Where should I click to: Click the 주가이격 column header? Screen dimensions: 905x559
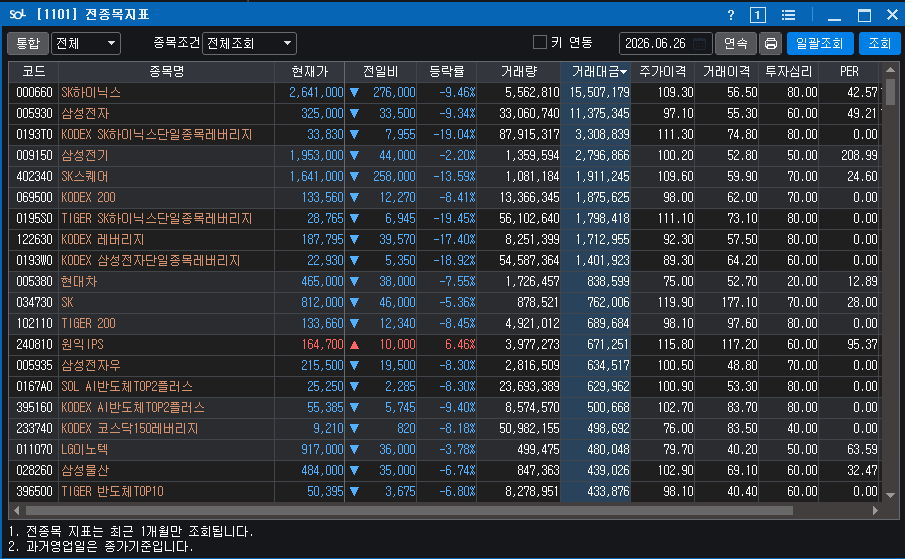pos(663,72)
